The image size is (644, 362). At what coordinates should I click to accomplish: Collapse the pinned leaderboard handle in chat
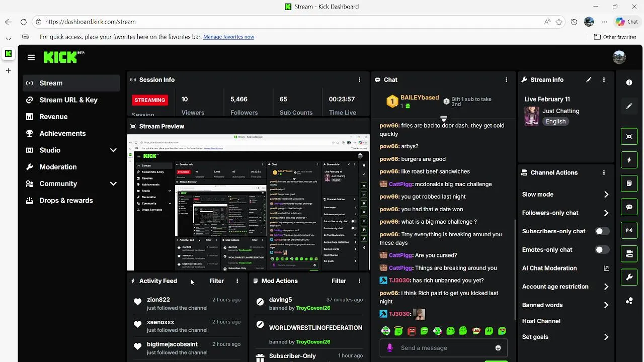click(x=443, y=119)
